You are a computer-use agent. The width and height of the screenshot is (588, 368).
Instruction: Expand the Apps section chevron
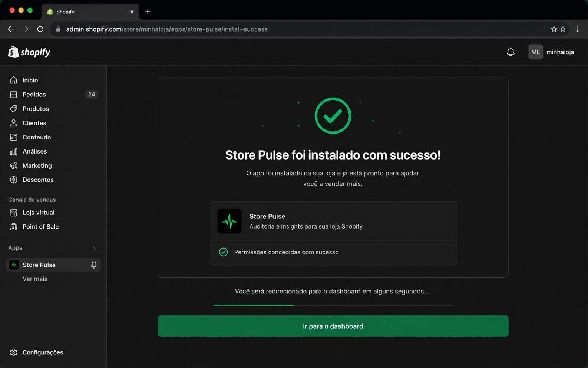(95, 249)
